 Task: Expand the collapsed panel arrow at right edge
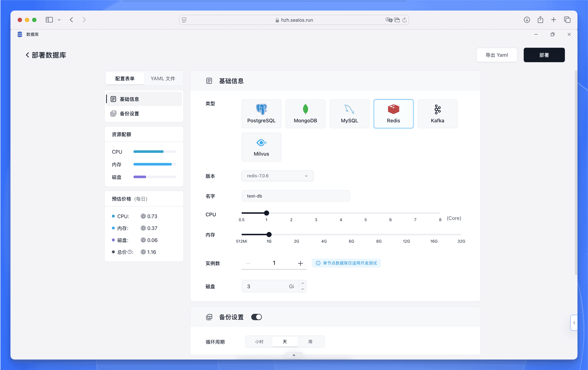pyautogui.click(x=574, y=323)
